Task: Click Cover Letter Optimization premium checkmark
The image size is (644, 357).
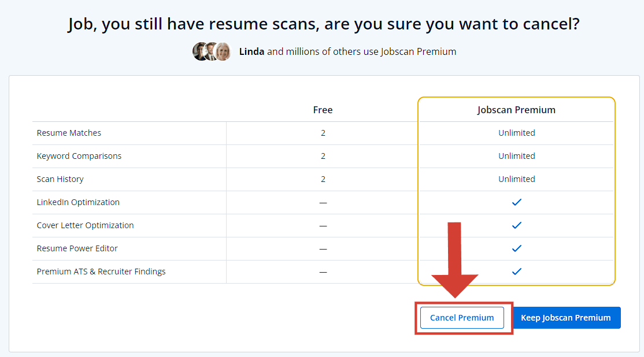Action: [517, 225]
